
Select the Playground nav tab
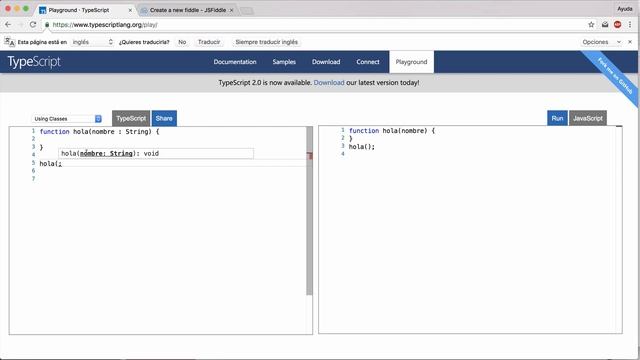pos(411,62)
